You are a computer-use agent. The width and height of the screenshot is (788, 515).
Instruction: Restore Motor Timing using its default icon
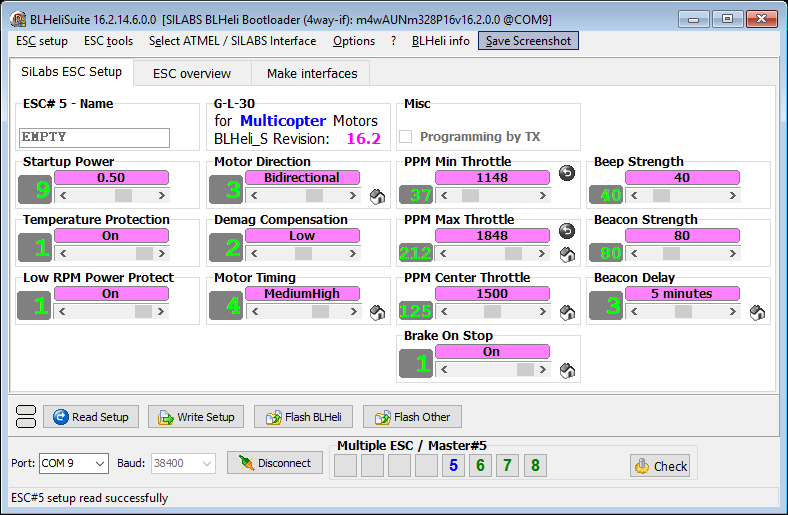(x=377, y=313)
